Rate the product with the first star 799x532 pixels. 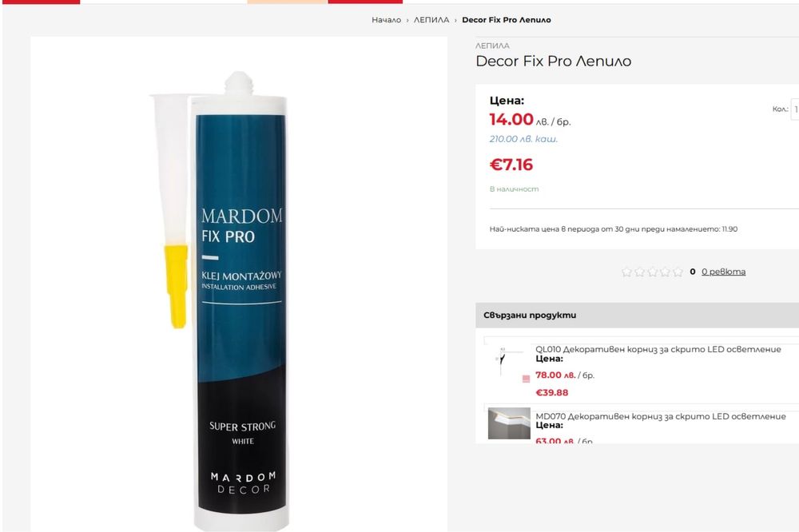626,272
